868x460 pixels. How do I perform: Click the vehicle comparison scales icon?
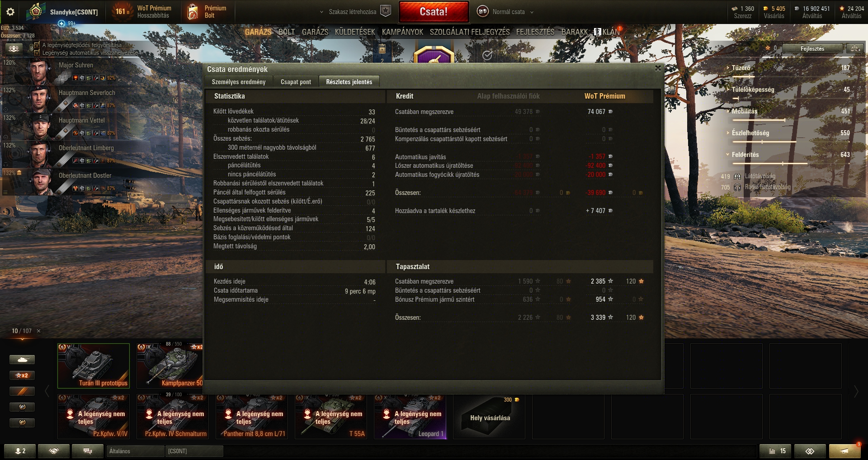tap(855, 48)
